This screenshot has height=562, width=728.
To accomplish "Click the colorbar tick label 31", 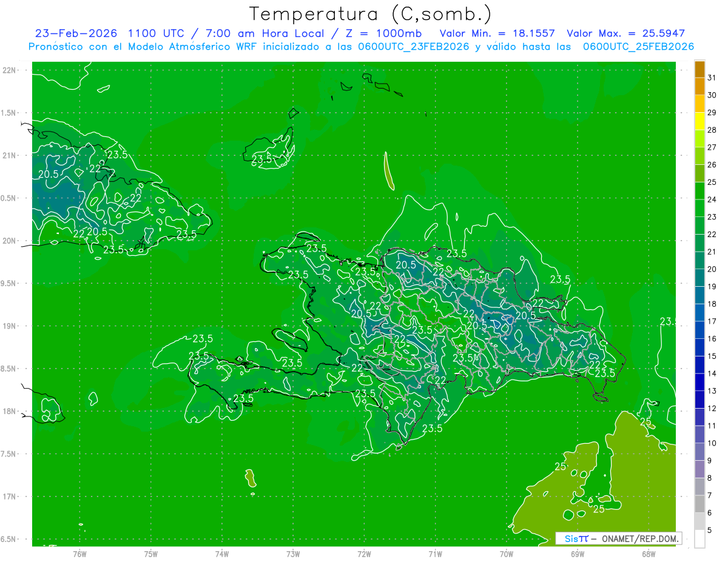I will (712, 78).
